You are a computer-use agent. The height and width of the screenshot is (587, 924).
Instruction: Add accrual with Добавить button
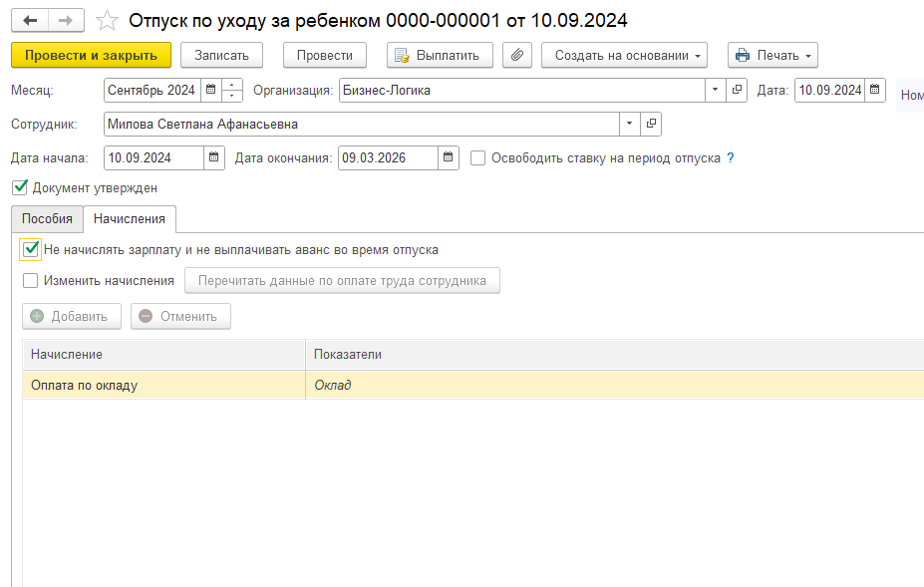[x=72, y=317]
